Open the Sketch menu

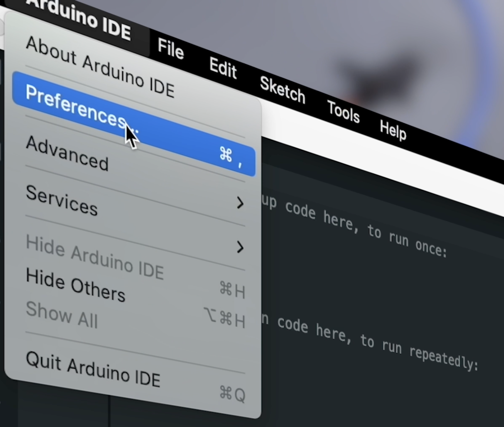[282, 90]
